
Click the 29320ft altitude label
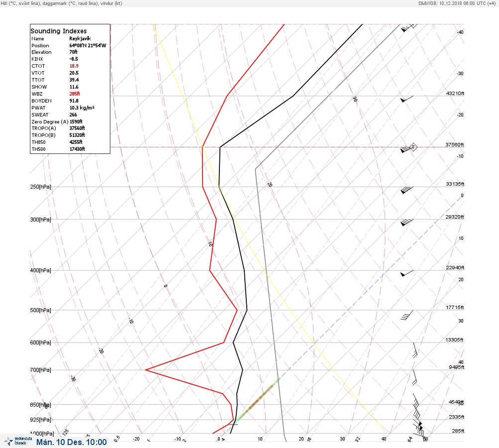(455, 217)
